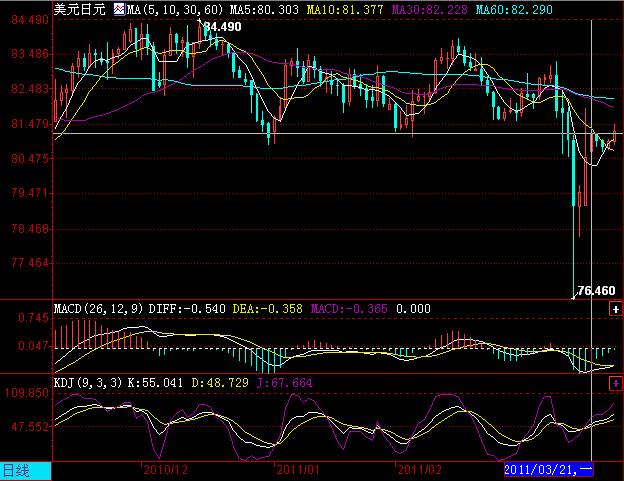Click the 2011/02 date axis label
This screenshot has height=481, width=624.
pyautogui.click(x=419, y=470)
